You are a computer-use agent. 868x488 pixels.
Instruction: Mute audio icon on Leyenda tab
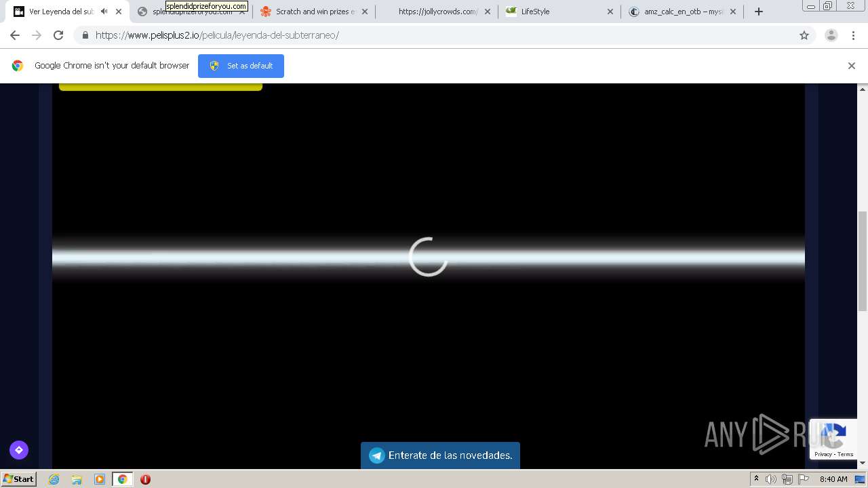pyautogui.click(x=104, y=12)
